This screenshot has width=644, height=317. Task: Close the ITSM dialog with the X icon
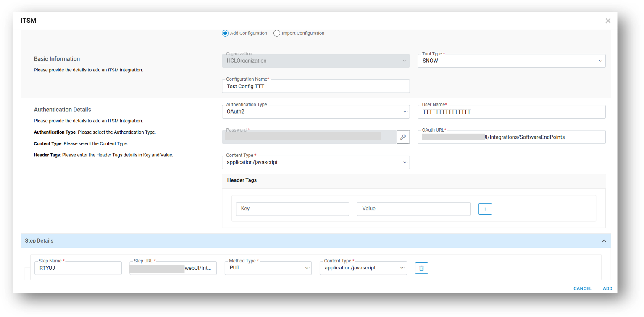(x=607, y=21)
